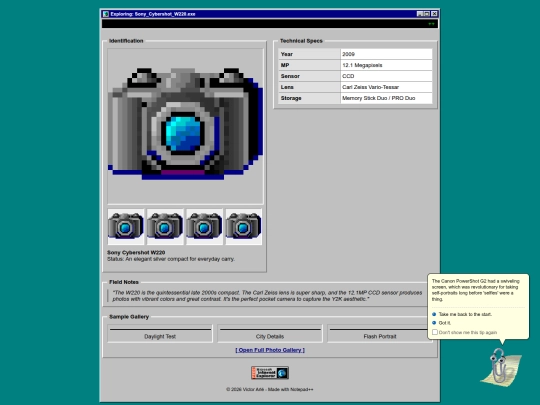Click the 'Storage' spec label

[291, 98]
